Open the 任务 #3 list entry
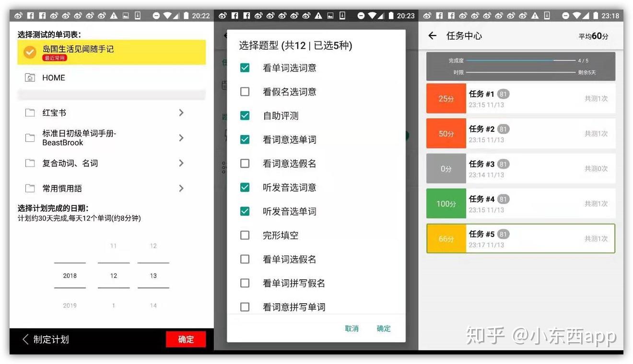This screenshot has width=633, height=364. [x=521, y=169]
